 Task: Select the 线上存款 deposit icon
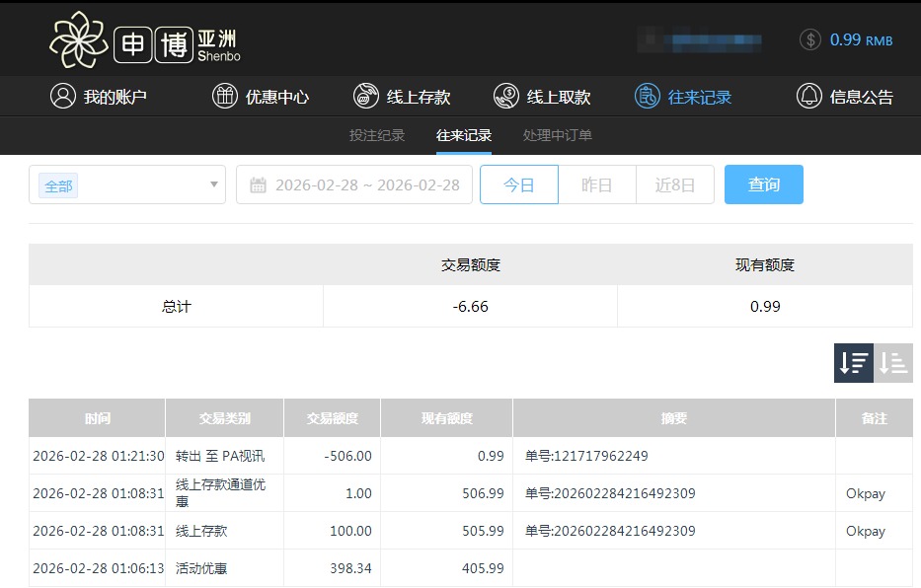point(366,96)
